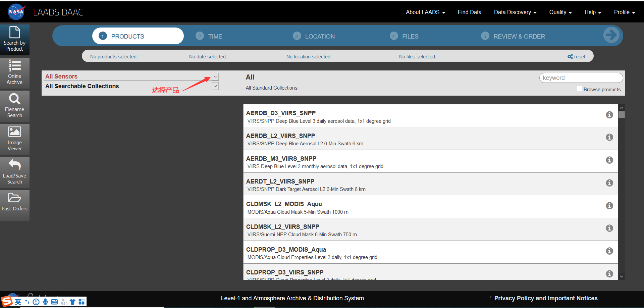Open the About LAADS menu

tap(425, 12)
